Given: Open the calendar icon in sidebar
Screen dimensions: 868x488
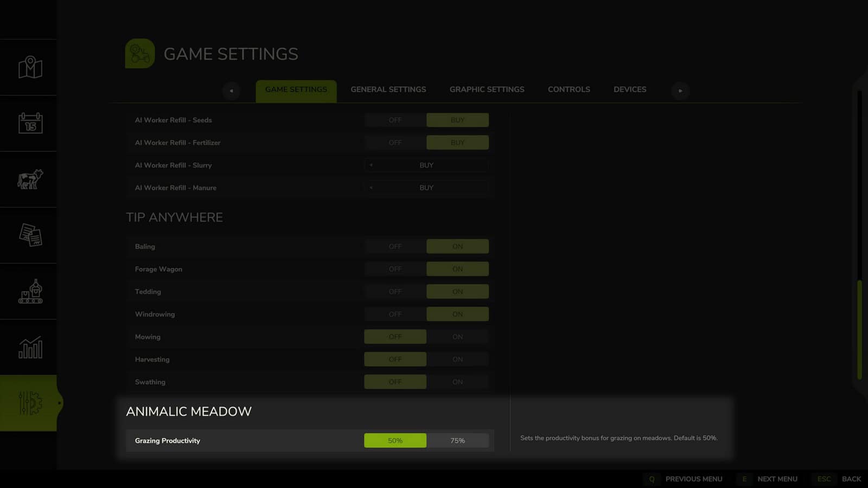Looking at the screenshot, I should [30, 123].
